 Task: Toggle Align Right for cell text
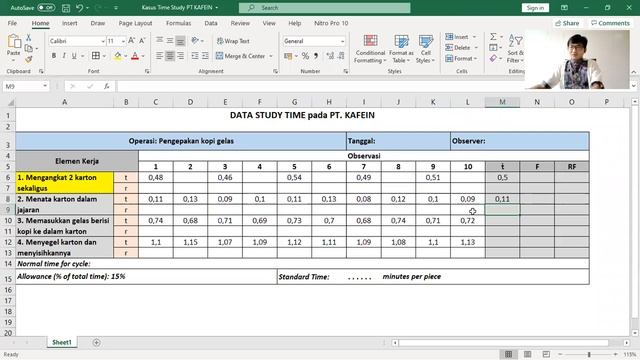(180, 56)
